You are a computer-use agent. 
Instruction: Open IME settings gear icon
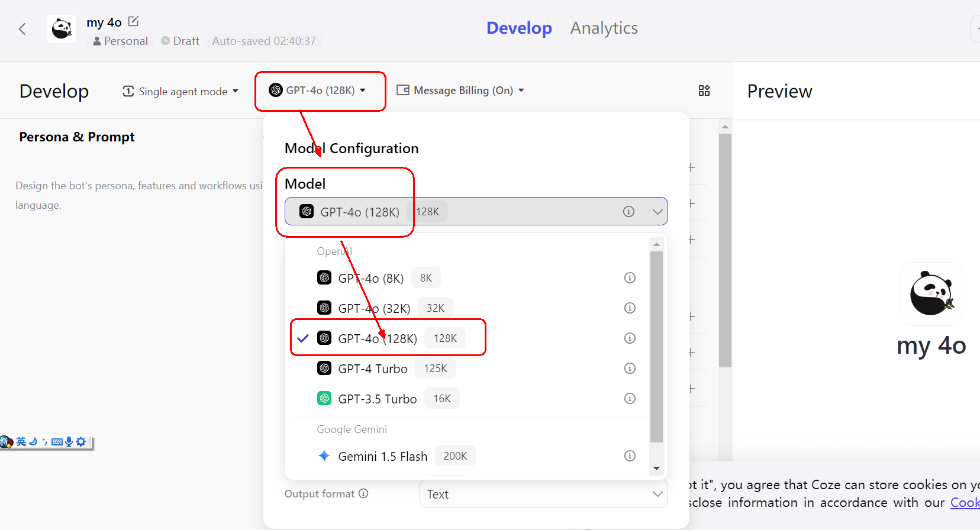(81, 441)
